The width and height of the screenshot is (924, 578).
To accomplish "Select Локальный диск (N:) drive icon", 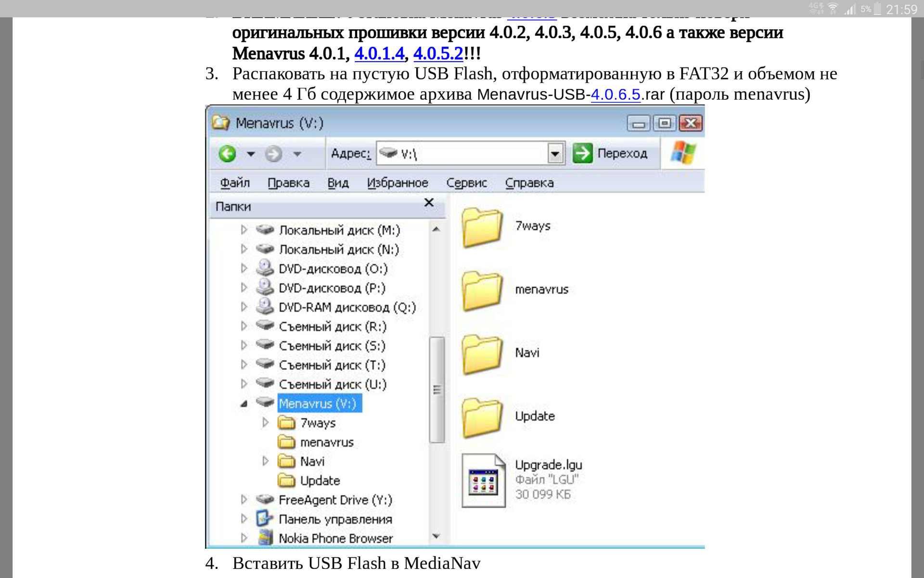I will coord(265,249).
